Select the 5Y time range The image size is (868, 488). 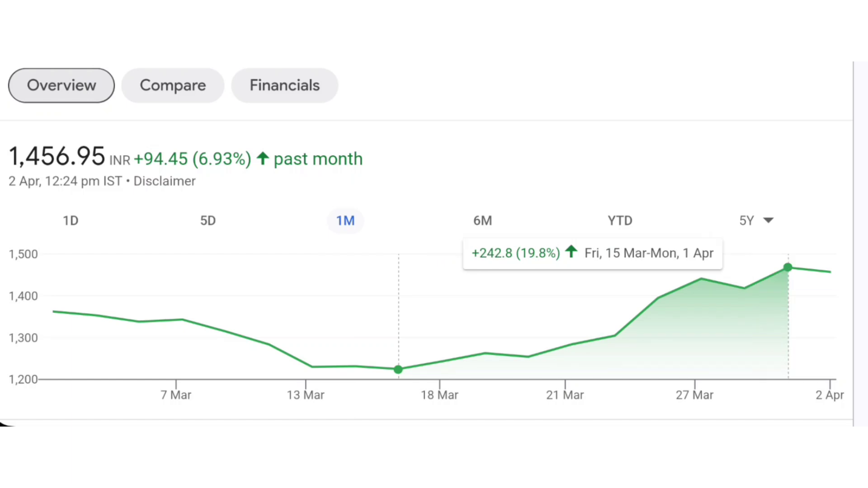tap(747, 221)
